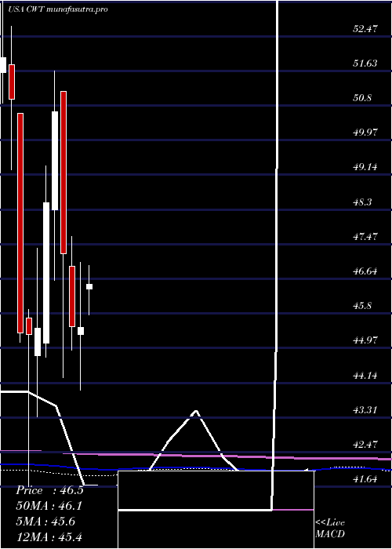Click the 48.3 price axis label
392x549 pixels.
point(362,202)
